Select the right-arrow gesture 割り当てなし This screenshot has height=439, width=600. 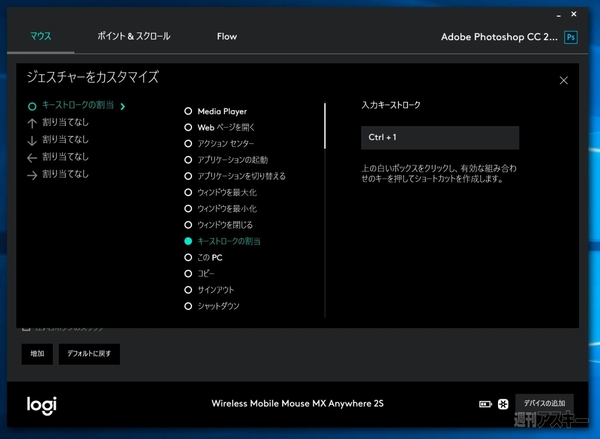pos(58,175)
